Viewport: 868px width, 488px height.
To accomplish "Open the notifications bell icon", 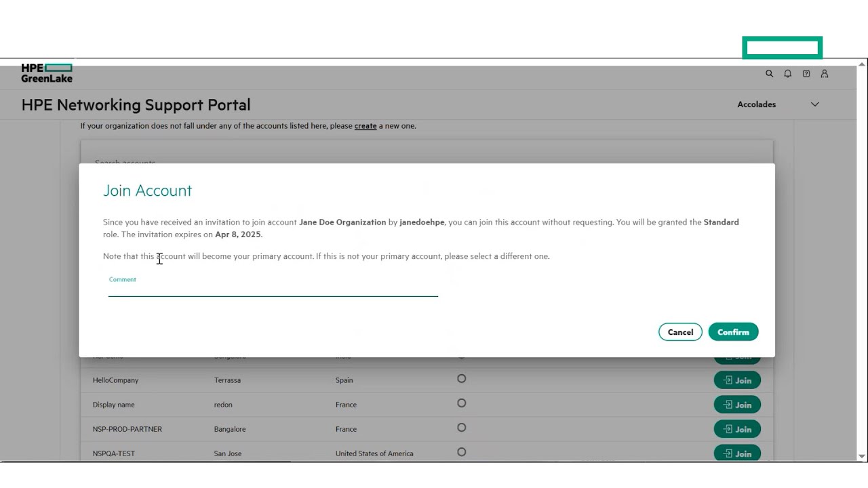I will 787,74.
